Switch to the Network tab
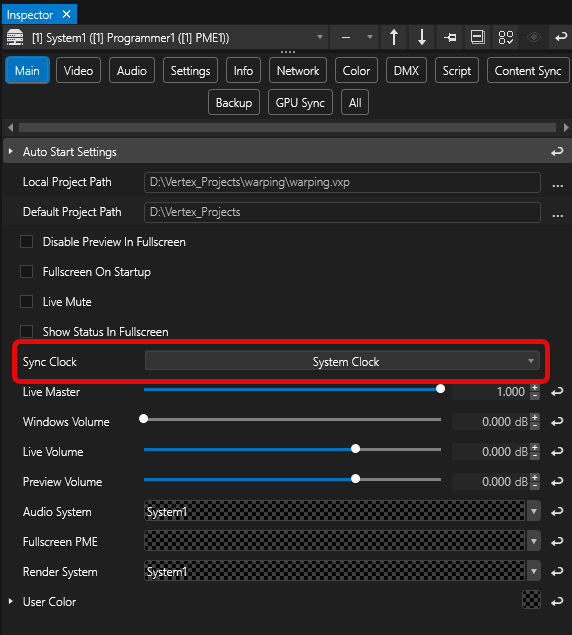 click(x=298, y=70)
